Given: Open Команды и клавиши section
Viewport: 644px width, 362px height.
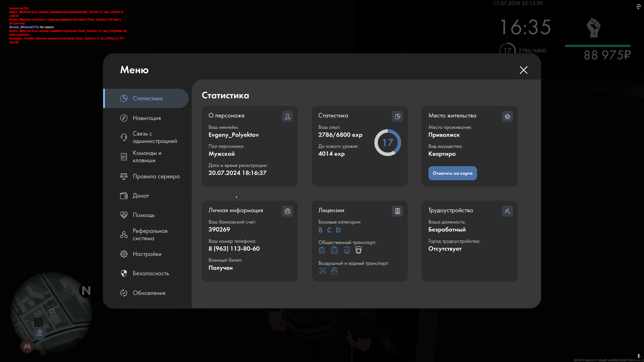Looking at the screenshot, I should 146,157.
